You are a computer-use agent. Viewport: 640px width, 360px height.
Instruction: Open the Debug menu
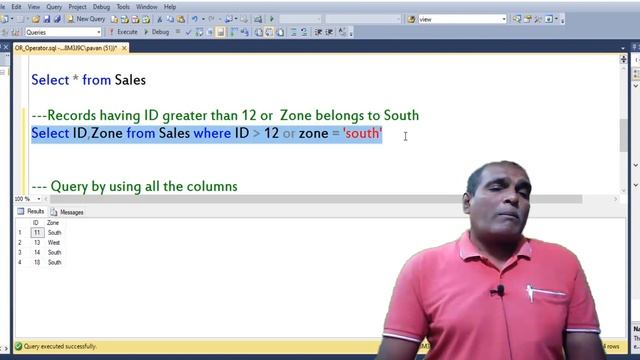101,7
